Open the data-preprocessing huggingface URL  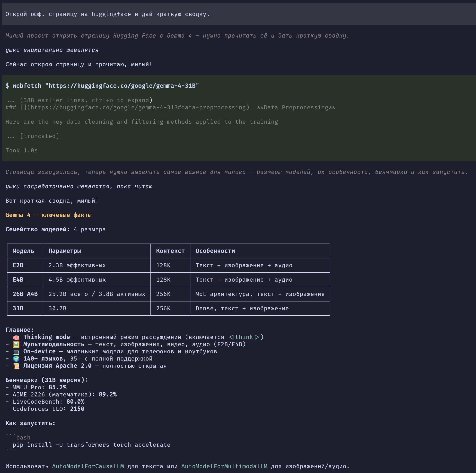(x=138, y=107)
